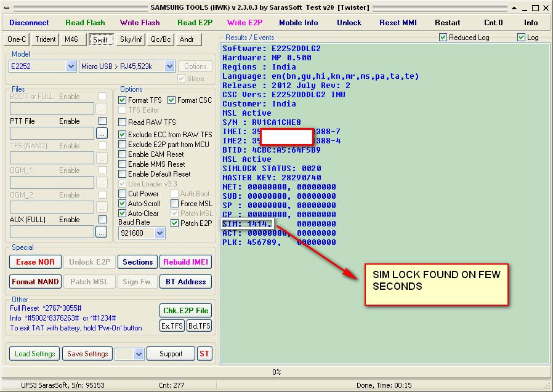Image resolution: width=553 pixels, height=392 pixels.
Task: Enable Force MSL option
Action: 174,204
